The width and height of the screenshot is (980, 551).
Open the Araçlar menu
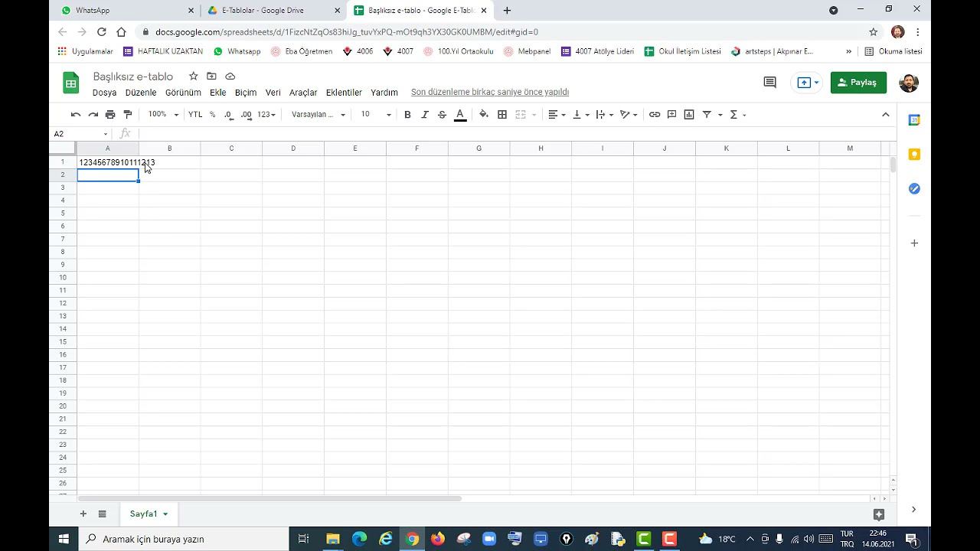point(303,93)
